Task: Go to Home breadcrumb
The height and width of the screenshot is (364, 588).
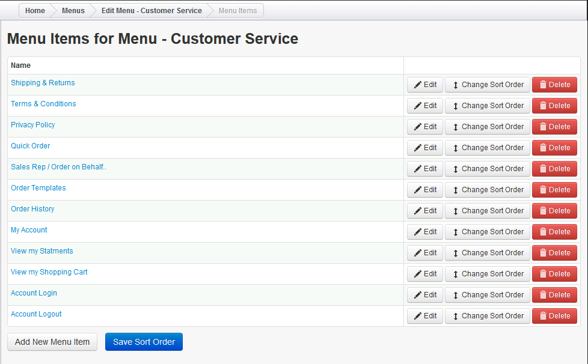Action: pyautogui.click(x=35, y=10)
